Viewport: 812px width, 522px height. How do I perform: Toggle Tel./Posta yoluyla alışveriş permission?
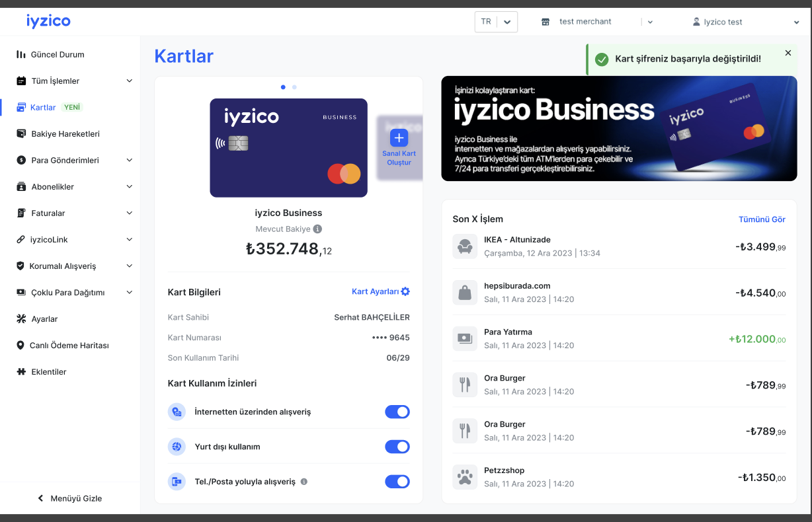397,482
